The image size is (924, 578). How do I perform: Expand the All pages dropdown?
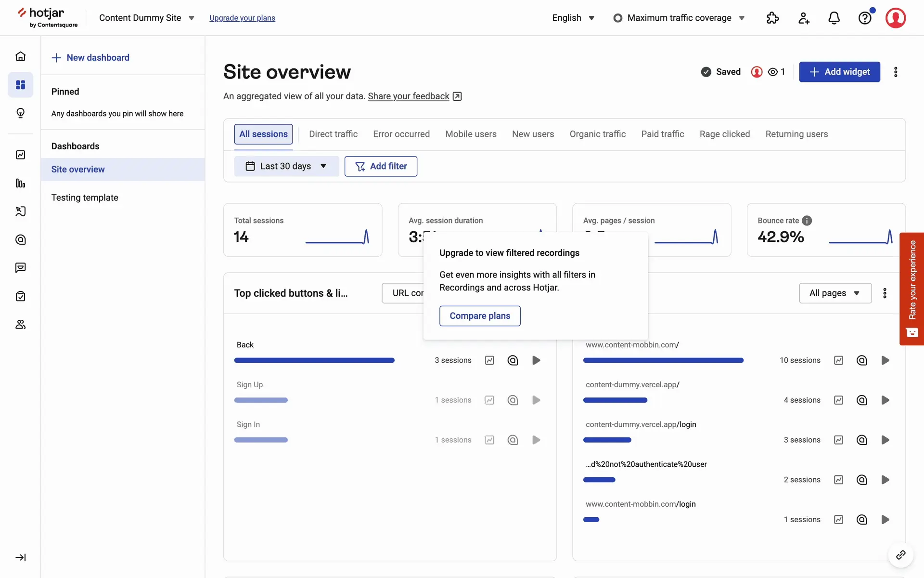pyautogui.click(x=835, y=293)
